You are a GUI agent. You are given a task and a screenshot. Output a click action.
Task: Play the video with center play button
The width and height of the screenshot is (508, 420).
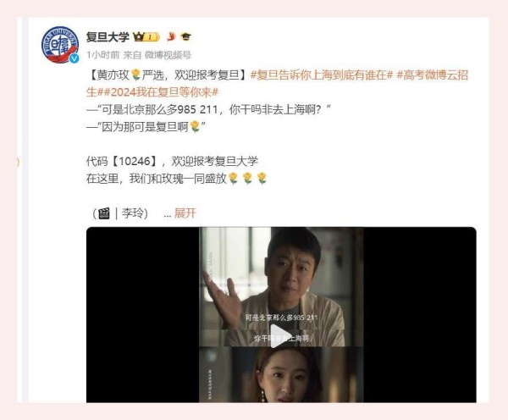click(x=280, y=336)
